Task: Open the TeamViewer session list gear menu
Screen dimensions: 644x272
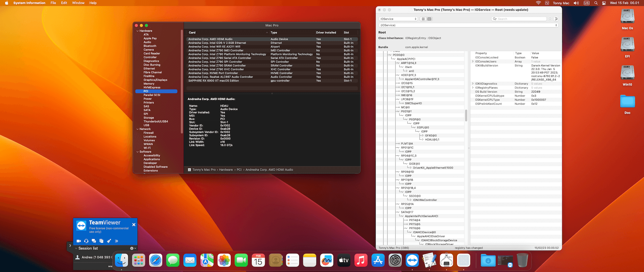Action: pos(132,248)
